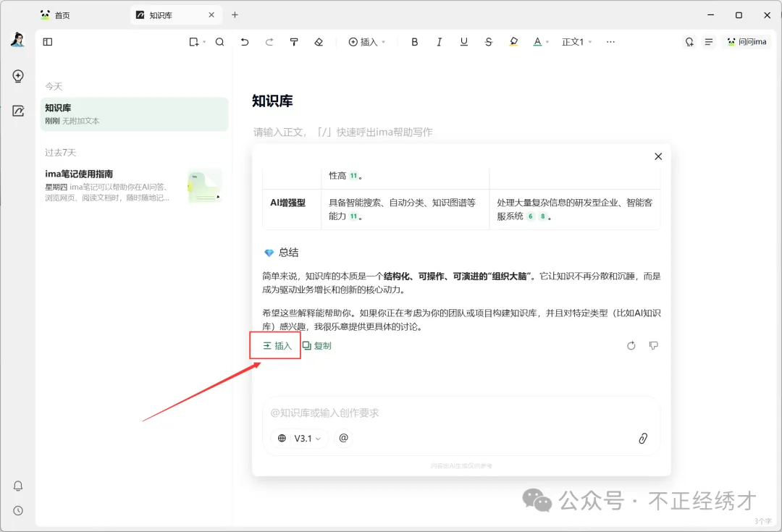Open the more options ellipsis menu
This screenshot has height=532, width=782.
pos(610,42)
